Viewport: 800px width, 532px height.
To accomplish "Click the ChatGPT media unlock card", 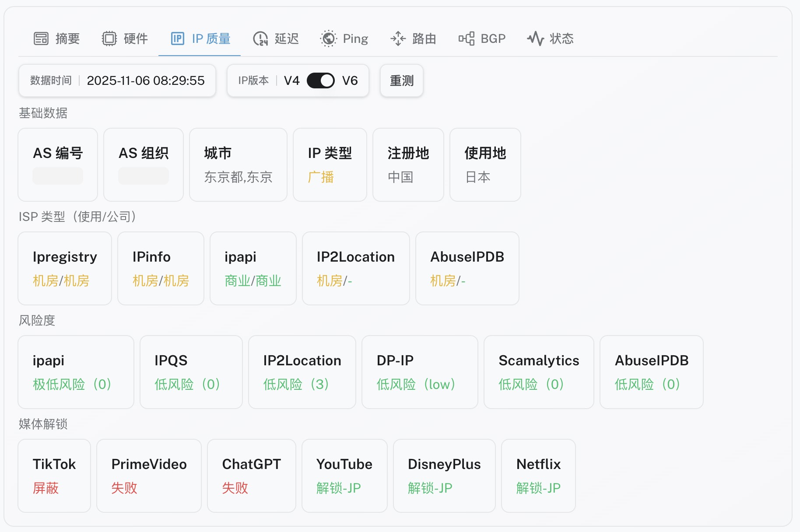I will 251,475.
